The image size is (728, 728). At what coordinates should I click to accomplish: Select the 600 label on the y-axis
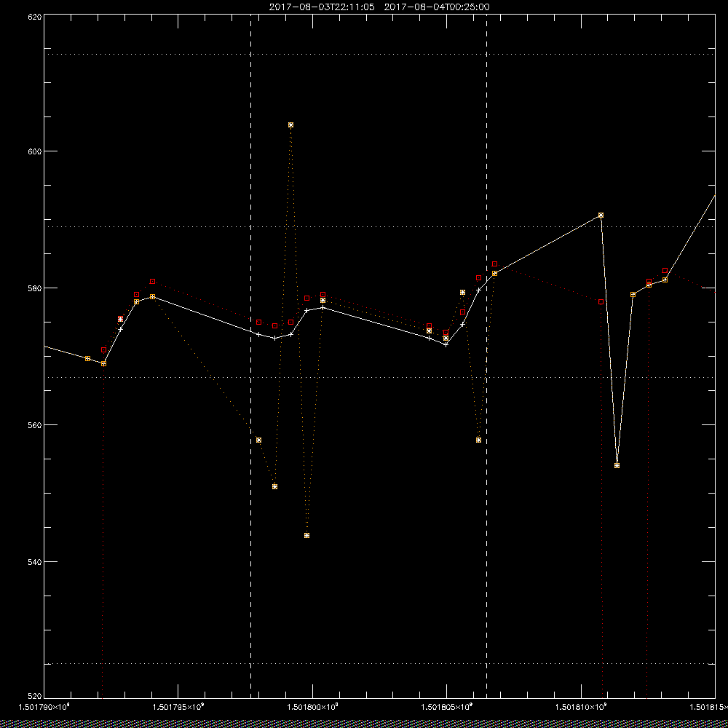click(35, 151)
